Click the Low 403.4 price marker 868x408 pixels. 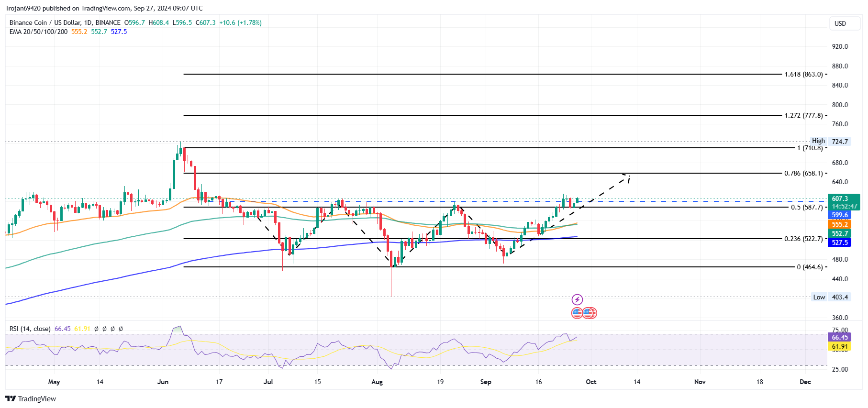[x=831, y=297]
